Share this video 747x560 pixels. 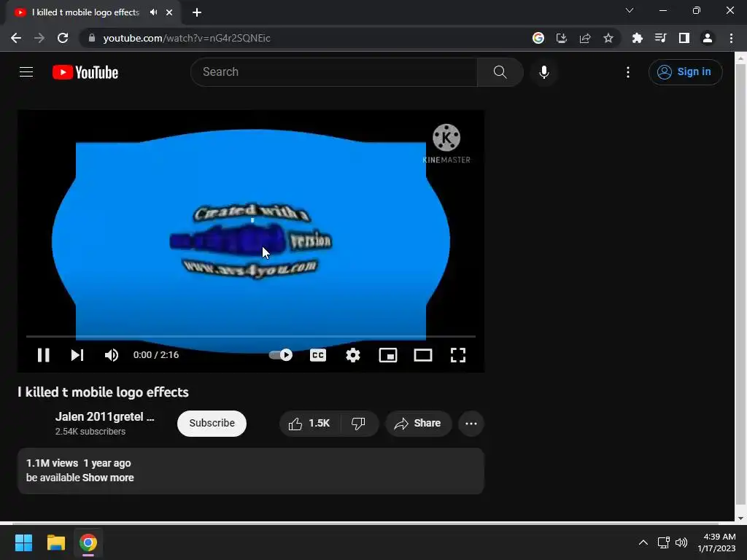pos(418,424)
